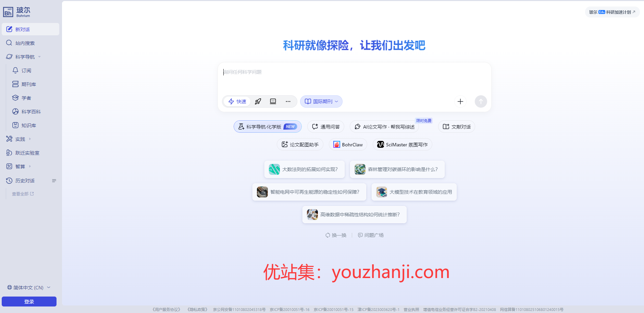Screen dimensions: 644x313
Task: Open AI论文写作·帮我写综述 tool
Action: click(384, 127)
